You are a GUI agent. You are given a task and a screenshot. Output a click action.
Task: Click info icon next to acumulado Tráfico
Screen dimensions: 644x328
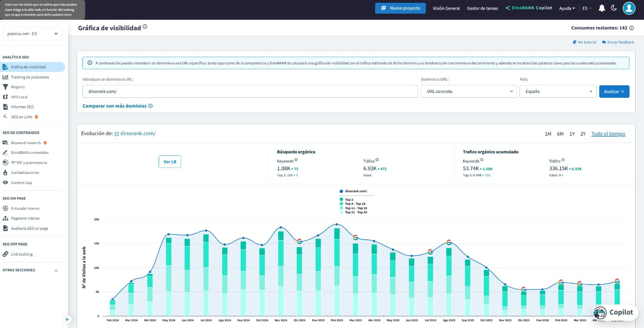coord(563,160)
